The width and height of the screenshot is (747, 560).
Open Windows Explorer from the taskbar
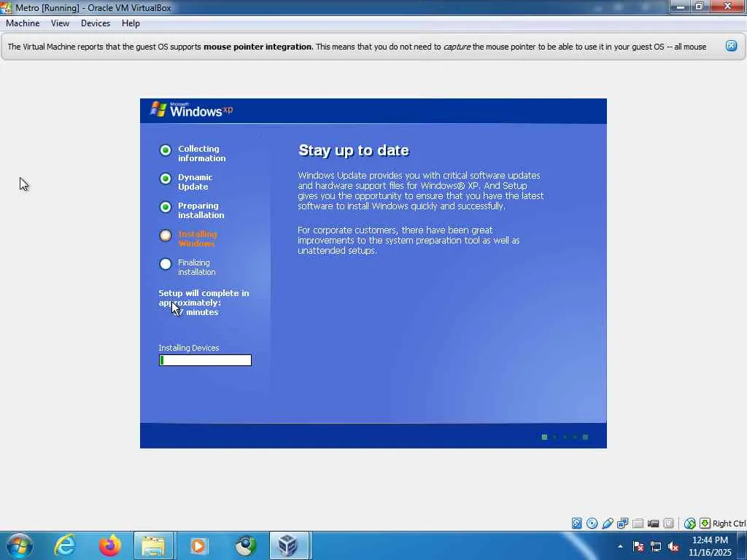(153, 545)
